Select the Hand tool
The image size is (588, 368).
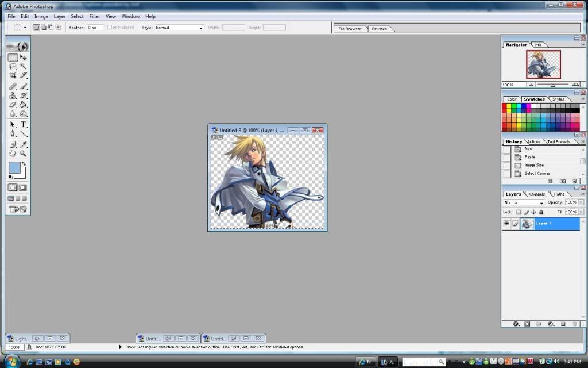pos(13,153)
